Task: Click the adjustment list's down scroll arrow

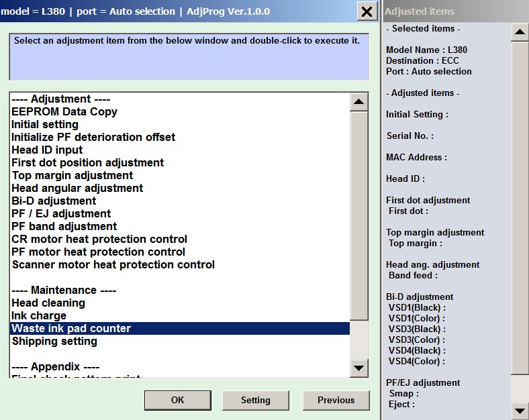Action: [x=359, y=368]
